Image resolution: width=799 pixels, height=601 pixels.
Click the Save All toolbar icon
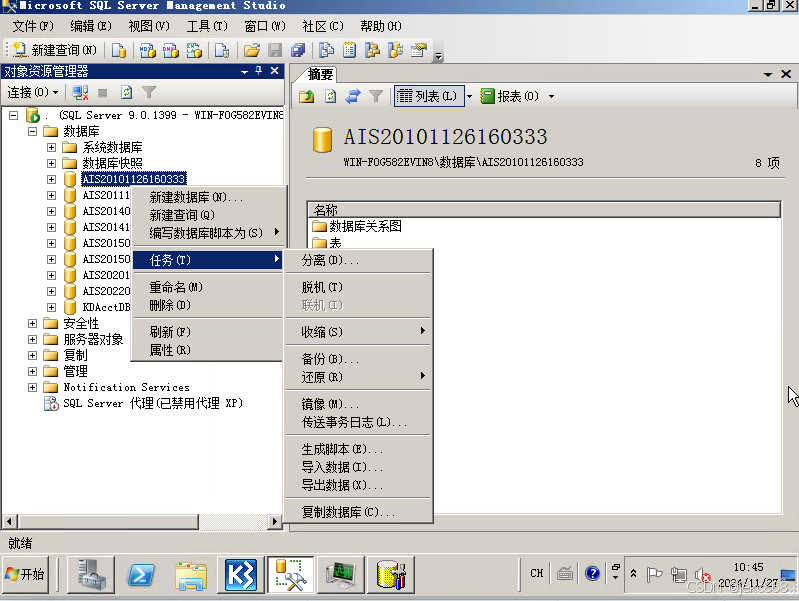tap(298, 50)
